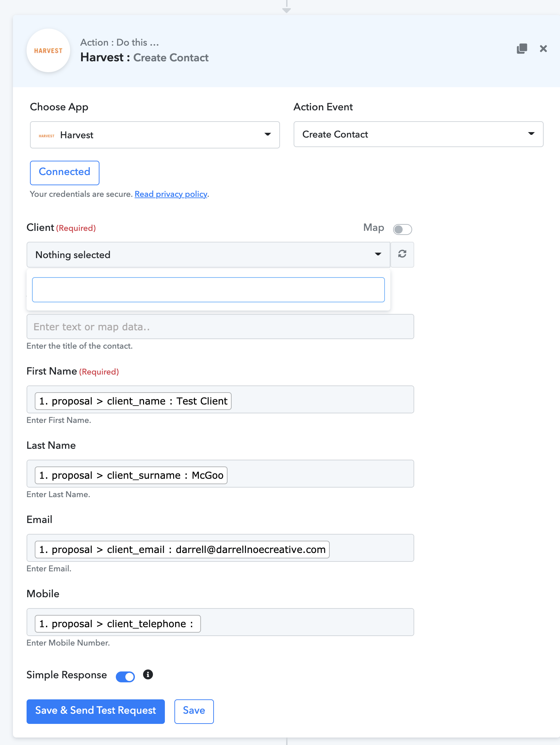Expand the Client 'Nothing selected' dropdown
This screenshot has height=745, width=560.
click(x=208, y=255)
